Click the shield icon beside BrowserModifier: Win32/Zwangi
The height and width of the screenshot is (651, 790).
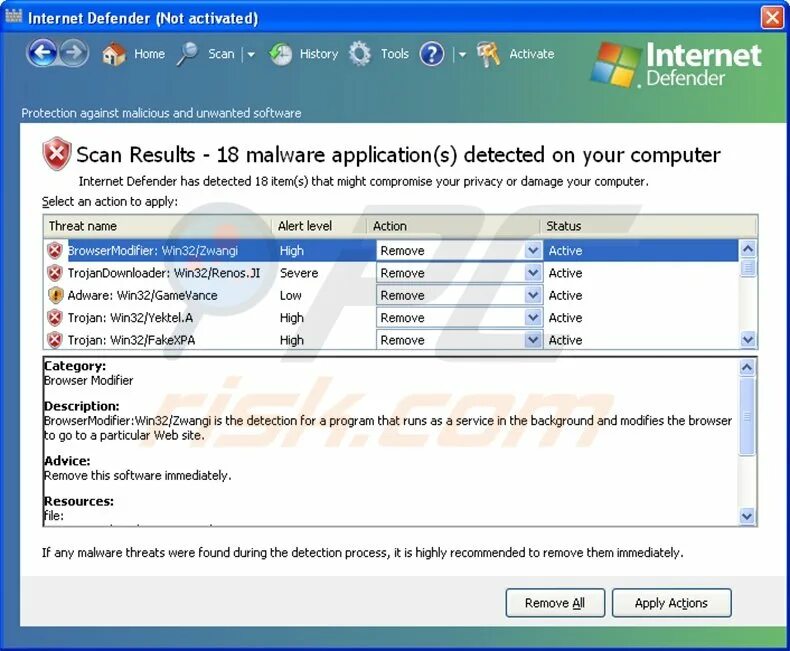(55, 250)
